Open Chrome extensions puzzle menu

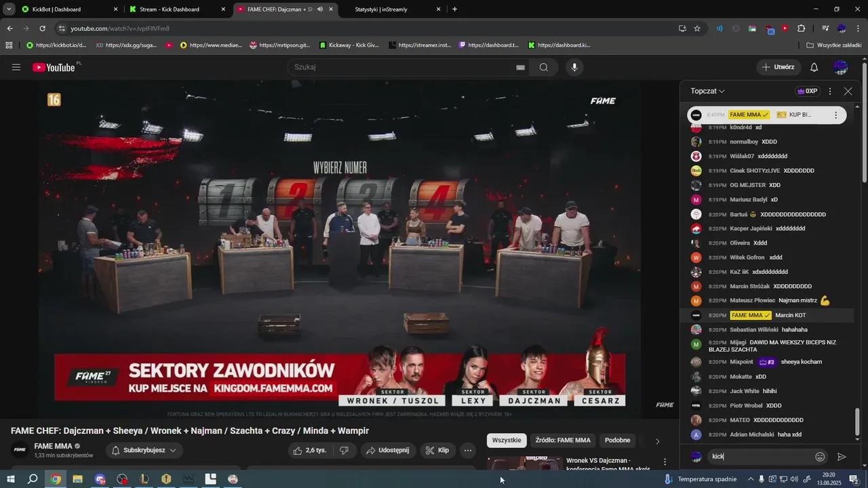point(802,28)
